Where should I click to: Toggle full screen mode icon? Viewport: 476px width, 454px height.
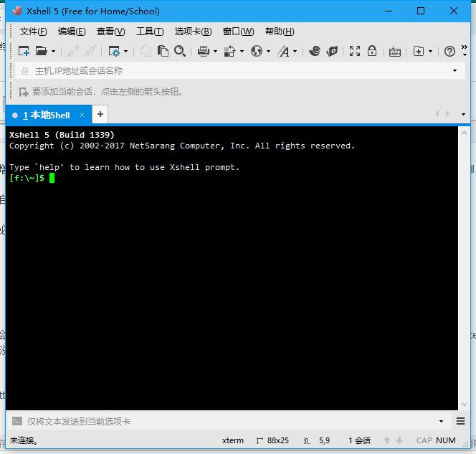point(355,51)
